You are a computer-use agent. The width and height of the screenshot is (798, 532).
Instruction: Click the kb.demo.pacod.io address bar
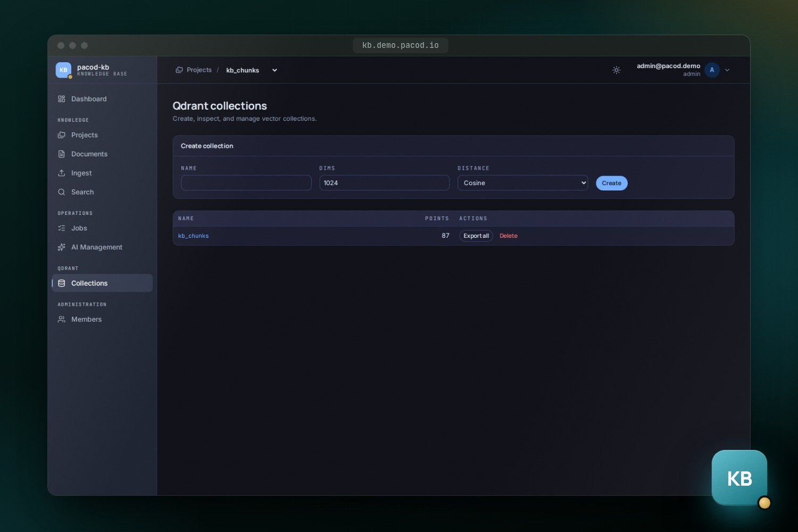pyautogui.click(x=401, y=46)
